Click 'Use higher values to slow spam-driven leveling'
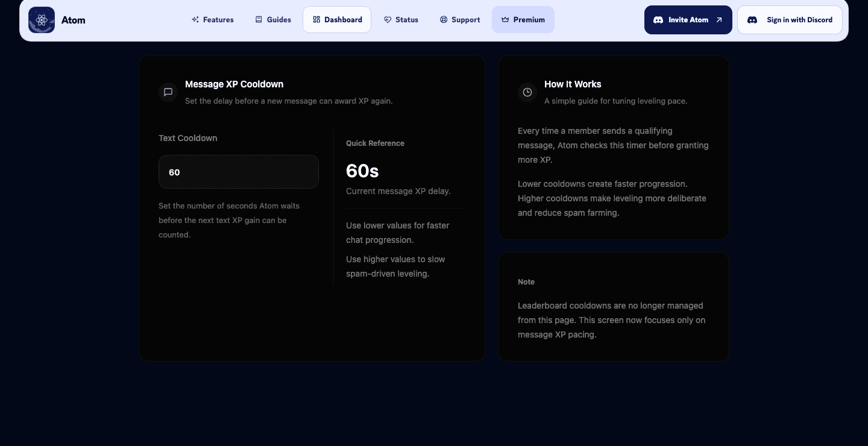 tap(395, 266)
